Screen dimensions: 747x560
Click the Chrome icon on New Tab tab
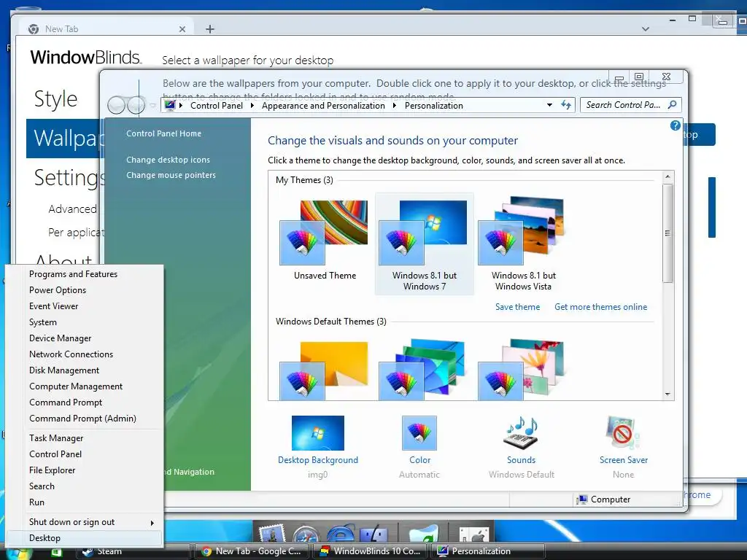[34, 29]
